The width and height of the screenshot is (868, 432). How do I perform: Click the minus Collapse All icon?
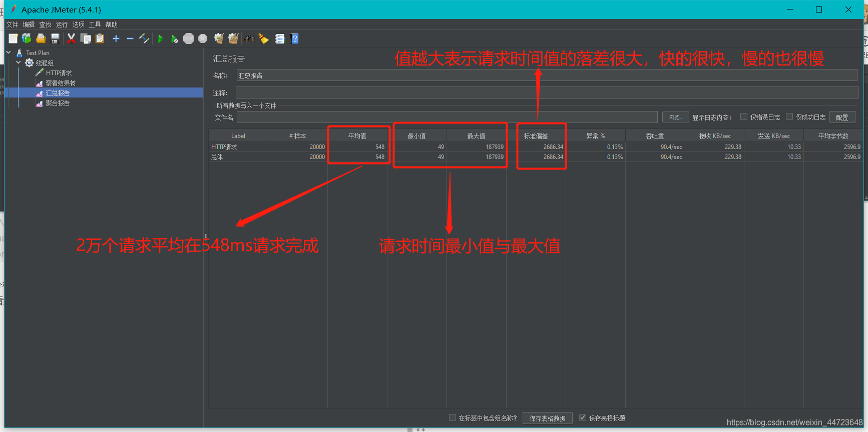coord(130,38)
